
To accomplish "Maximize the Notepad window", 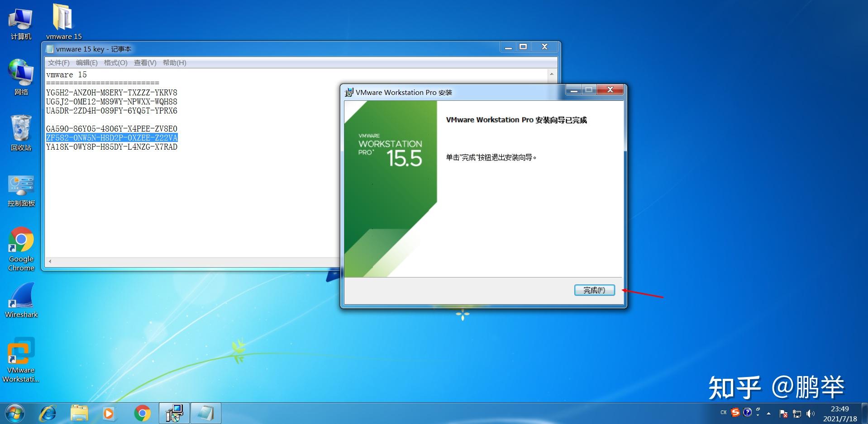I will (523, 47).
